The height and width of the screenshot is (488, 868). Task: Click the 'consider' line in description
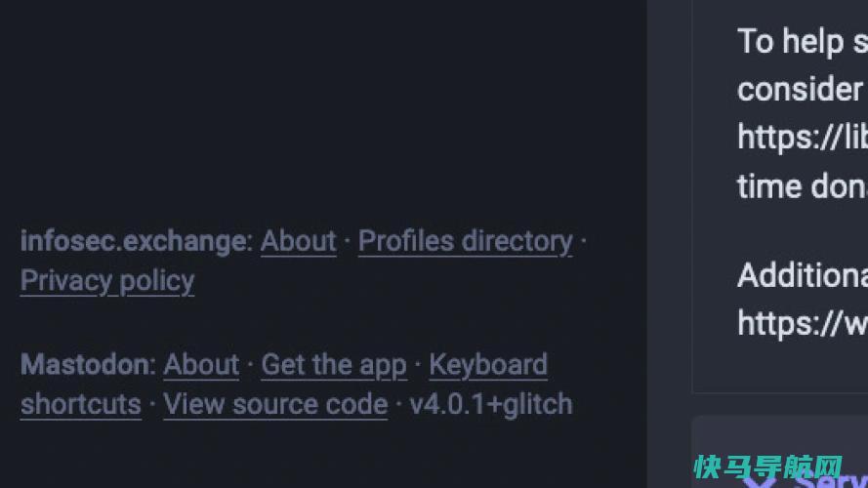click(800, 90)
